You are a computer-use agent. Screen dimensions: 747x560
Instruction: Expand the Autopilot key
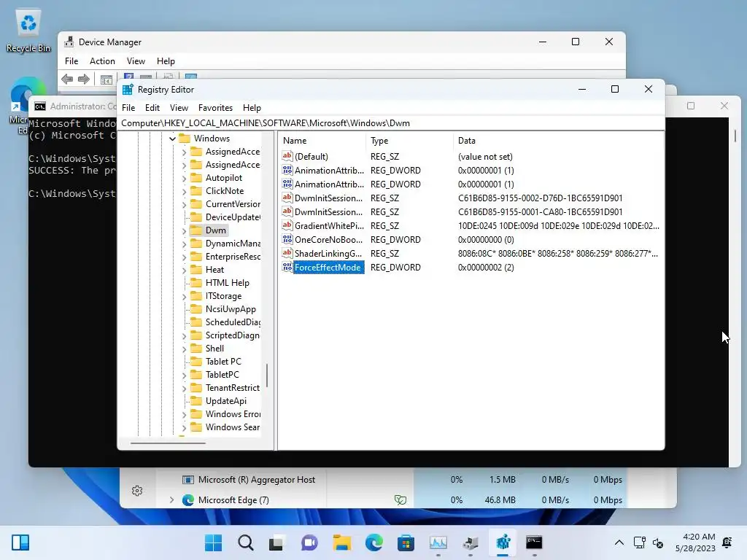click(184, 178)
